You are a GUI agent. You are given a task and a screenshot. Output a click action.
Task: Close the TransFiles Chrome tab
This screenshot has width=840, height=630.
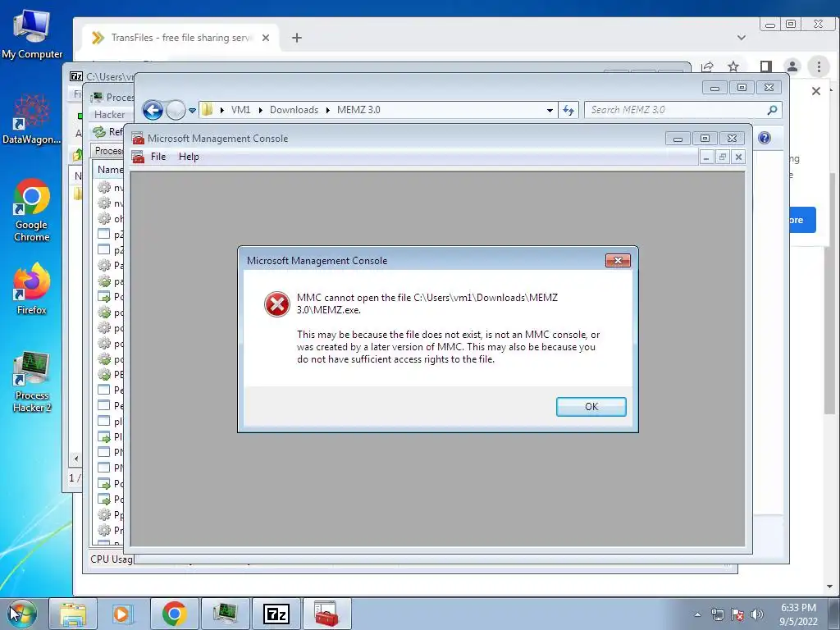(x=266, y=38)
